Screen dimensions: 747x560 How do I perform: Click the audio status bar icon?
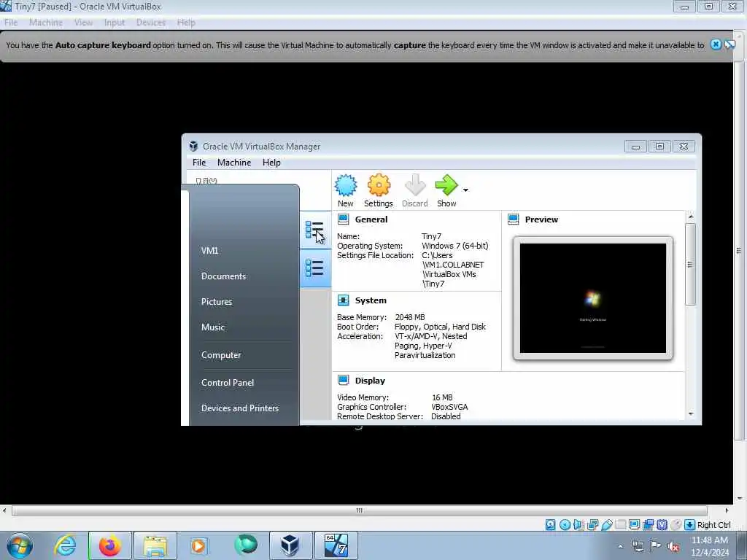(578, 525)
